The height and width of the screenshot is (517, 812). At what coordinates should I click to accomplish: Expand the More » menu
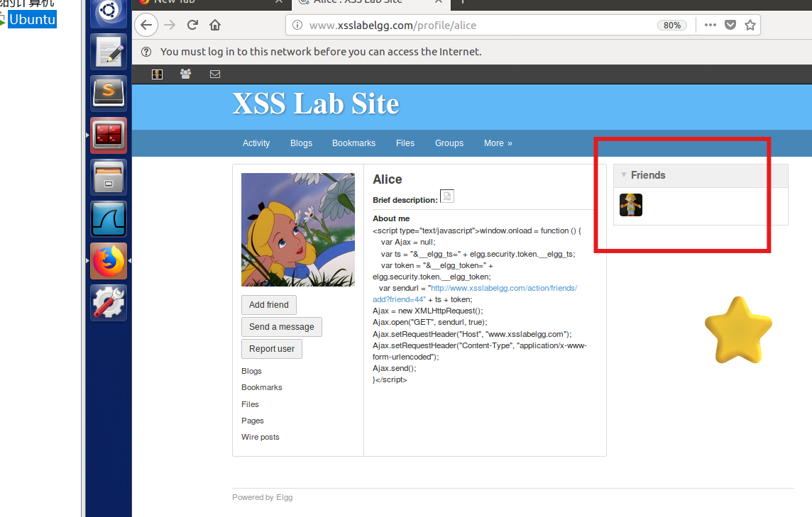pyautogui.click(x=498, y=143)
